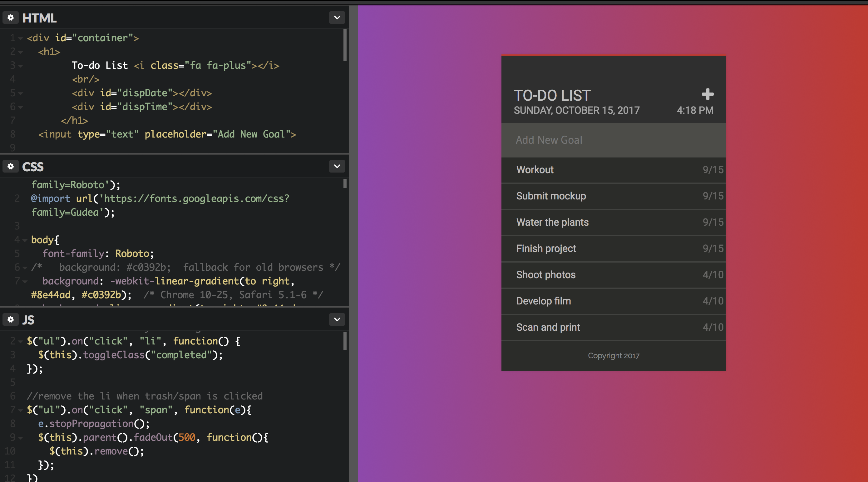Screen dimensions: 868x482
Task: Collapse the body rule fold in CSS
Action: (x=25, y=240)
